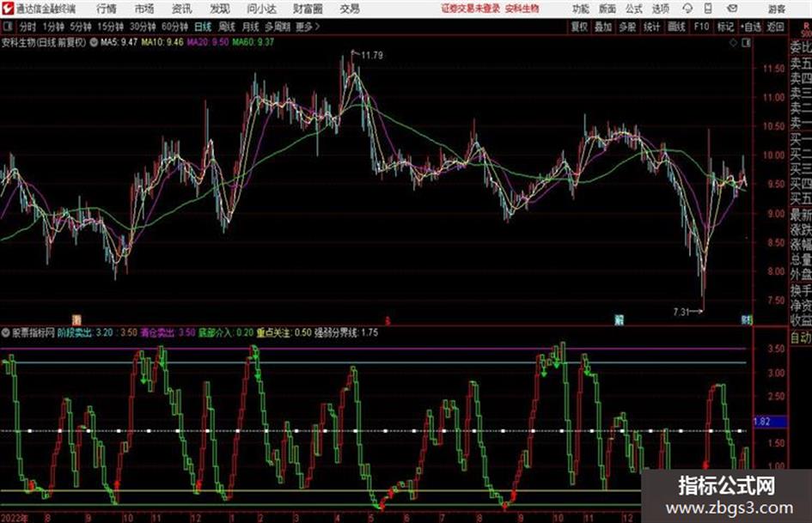Switch to the 月线 monthly tab
The width and height of the screenshot is (812, 523).
click(x=251, y=27)
